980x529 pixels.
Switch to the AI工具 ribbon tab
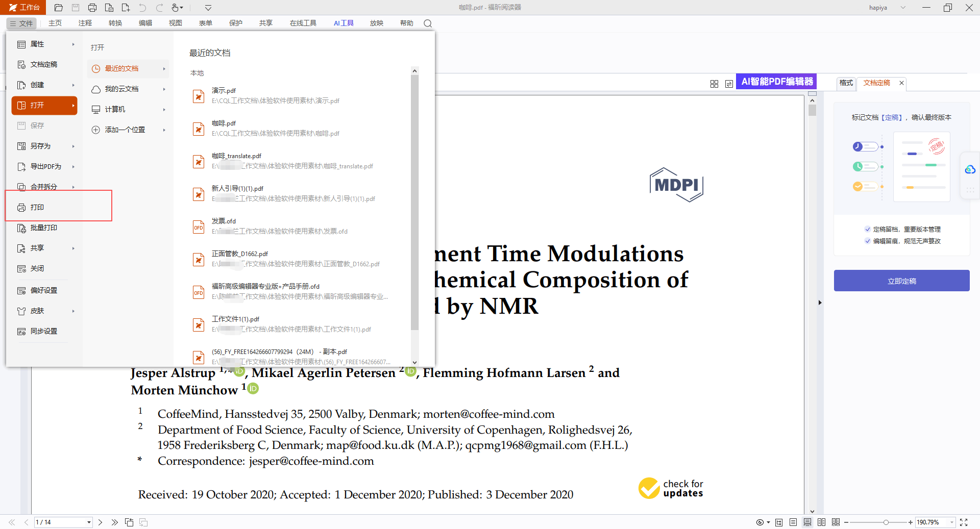point(344,23)
